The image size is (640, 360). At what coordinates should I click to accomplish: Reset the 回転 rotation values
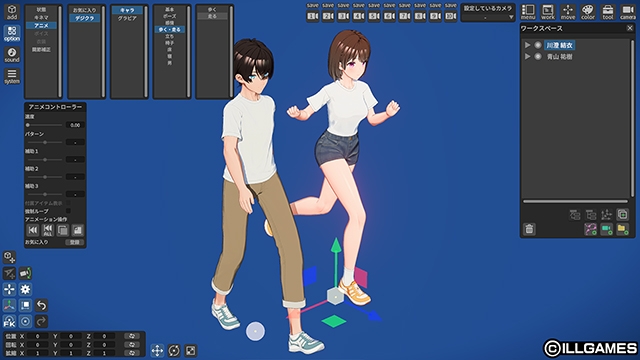pyautogui.click(x=132, y=344)
